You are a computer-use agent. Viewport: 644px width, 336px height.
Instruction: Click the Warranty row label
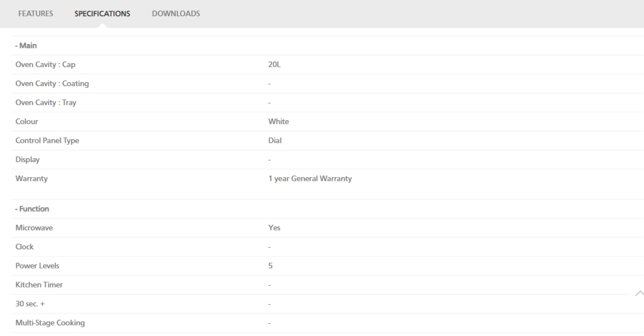coord(31,179)
